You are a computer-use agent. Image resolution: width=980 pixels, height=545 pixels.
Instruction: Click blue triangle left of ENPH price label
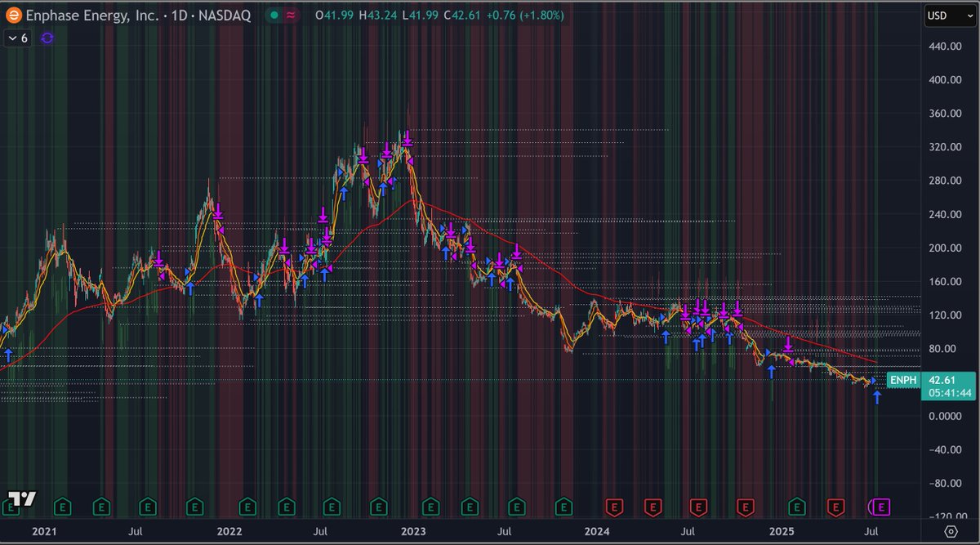(873, 380)
